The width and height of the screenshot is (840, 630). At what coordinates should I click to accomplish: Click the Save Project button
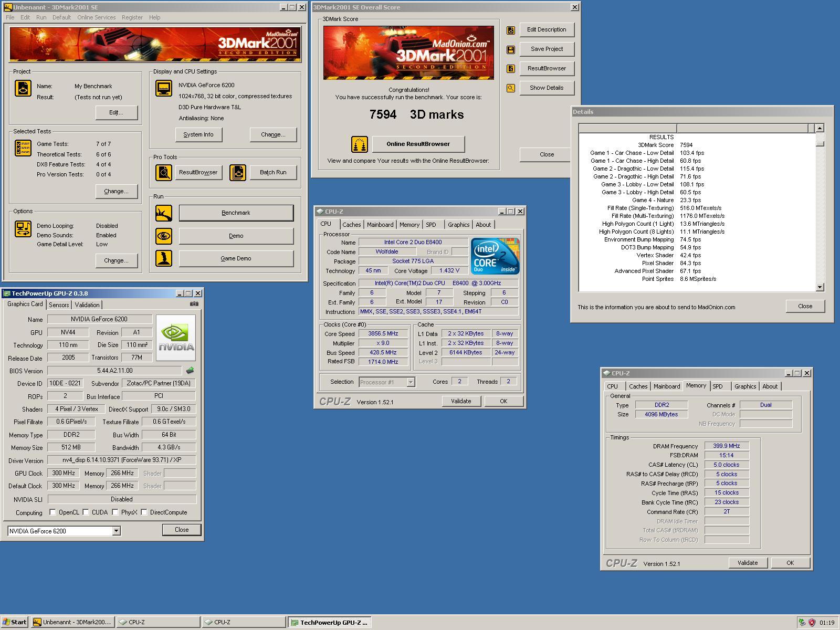click(547, 49)
